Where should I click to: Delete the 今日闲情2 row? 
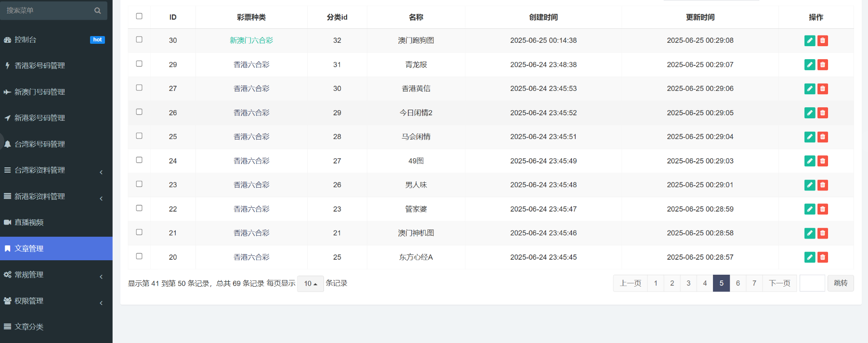coord(823,113)
